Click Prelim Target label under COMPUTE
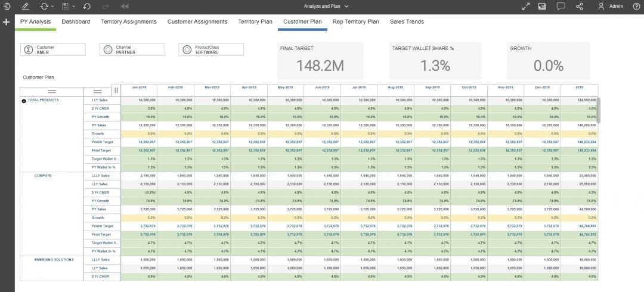The width and height of the screenshot is (644, 292). tap(101, 226)
